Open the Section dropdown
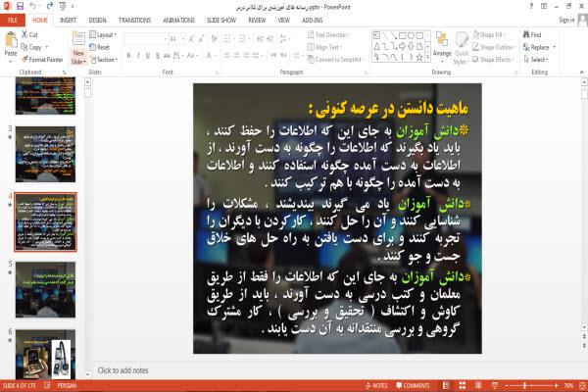The image size is (588, 392). coord(104,60)
